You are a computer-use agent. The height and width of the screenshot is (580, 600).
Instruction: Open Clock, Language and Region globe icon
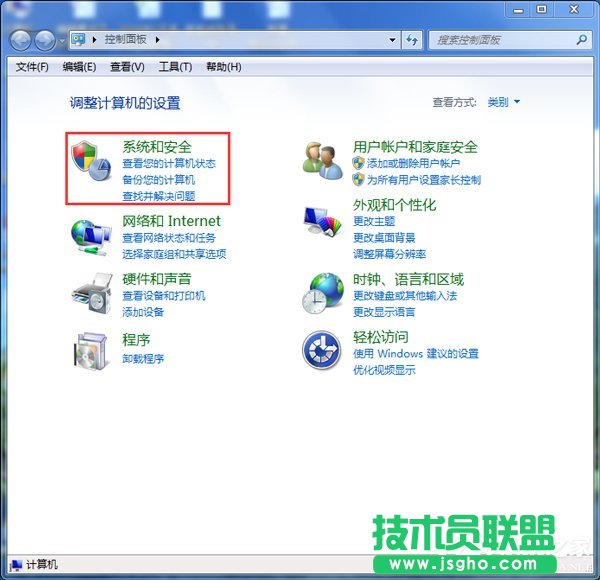coord(323,293)
